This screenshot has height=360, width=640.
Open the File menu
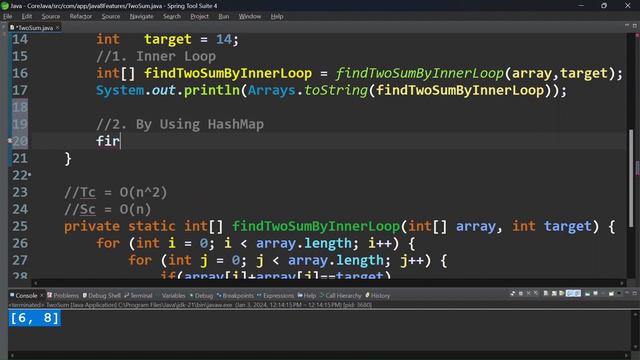[x=7, y=16]
